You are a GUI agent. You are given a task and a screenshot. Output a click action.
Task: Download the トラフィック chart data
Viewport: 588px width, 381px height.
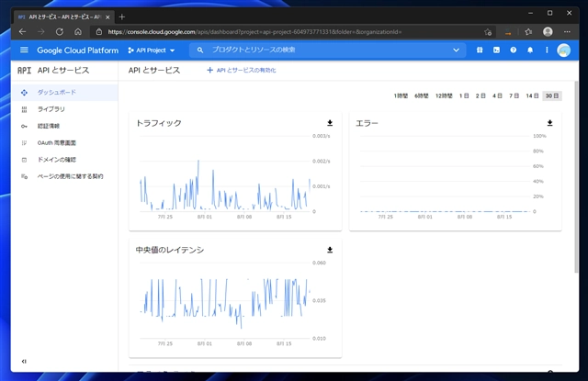coord(330,123)
